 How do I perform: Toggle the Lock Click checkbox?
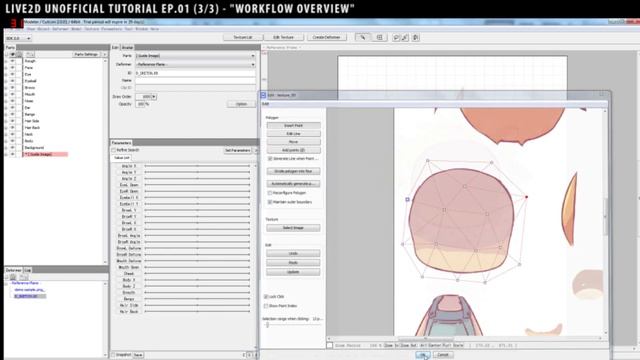coord(266,297)
